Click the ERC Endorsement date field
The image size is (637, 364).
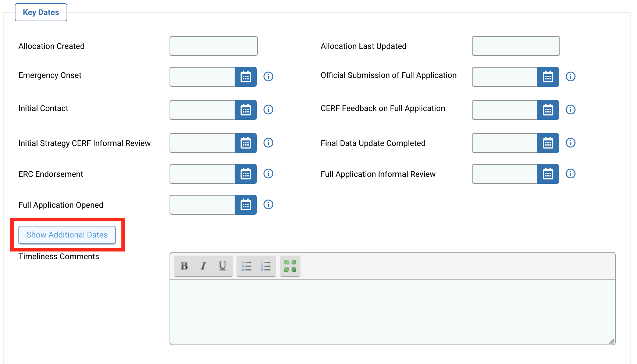[x=202, y=174]
